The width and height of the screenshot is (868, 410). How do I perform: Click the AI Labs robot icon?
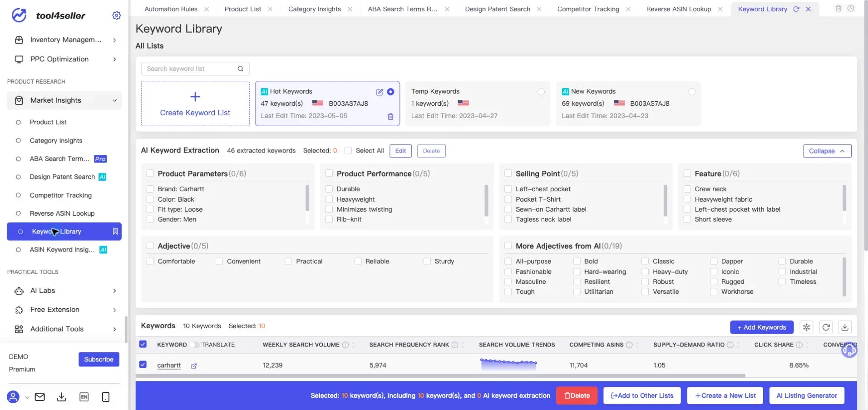click(19, 291)
